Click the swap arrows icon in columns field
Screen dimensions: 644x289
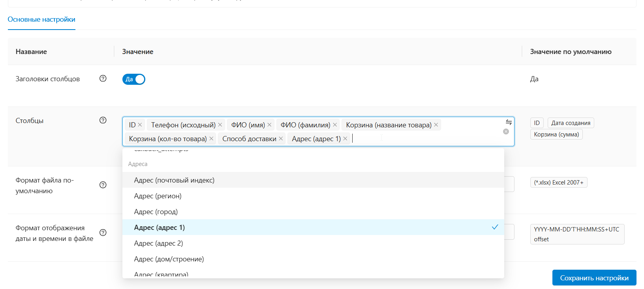point(509,122)
